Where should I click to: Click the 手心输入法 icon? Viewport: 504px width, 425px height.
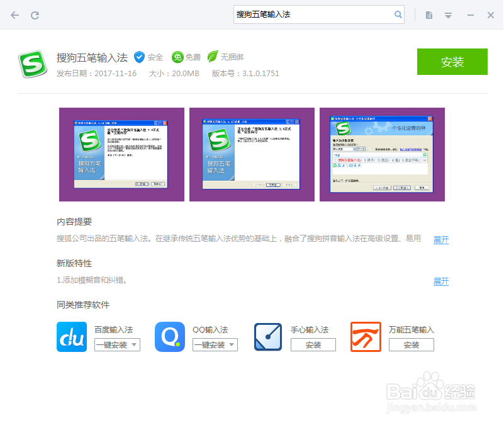268,337
